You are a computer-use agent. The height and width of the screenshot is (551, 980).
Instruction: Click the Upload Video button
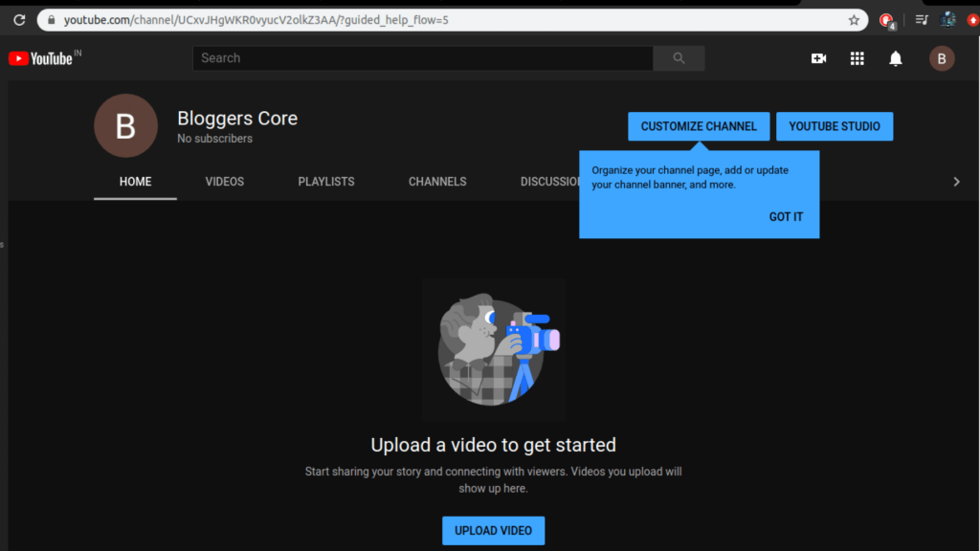coord(493,530)
